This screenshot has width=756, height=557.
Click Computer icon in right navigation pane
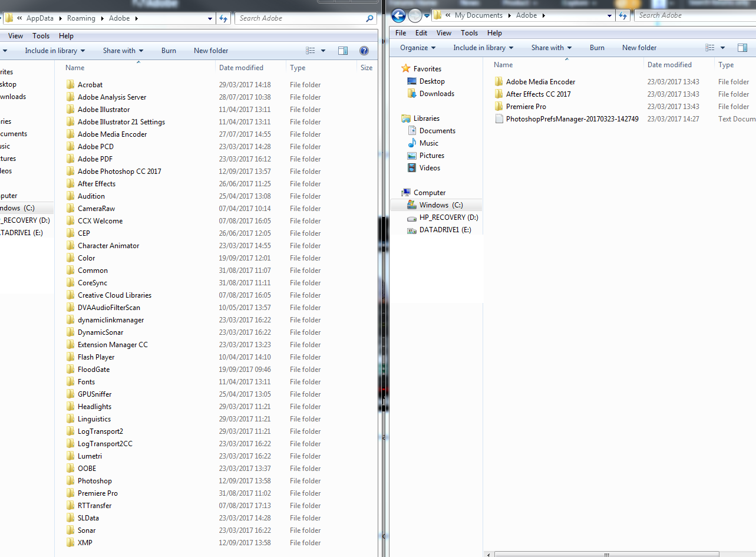(405, 193)
